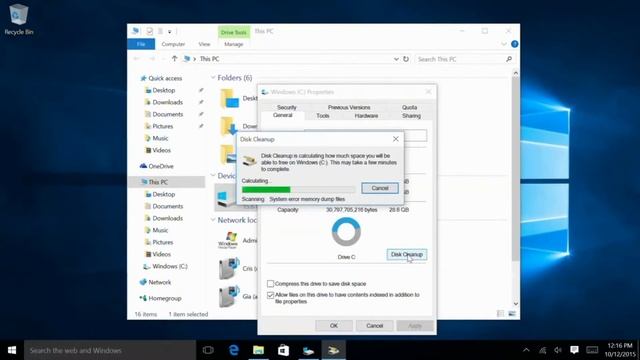Viewport: 640px width, 360px height.
Task: Open the Recycle Bin desktop icon
Action: [x=18, y=19]
